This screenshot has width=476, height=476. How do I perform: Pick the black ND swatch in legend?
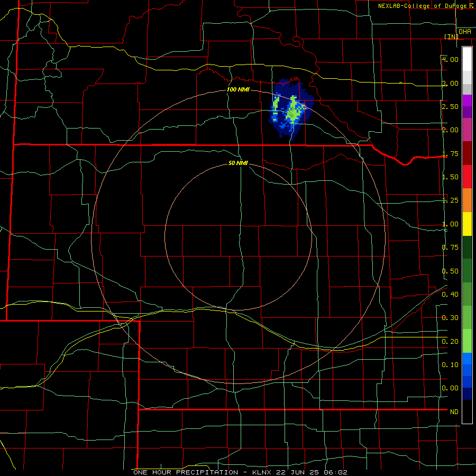pos(467,411)
